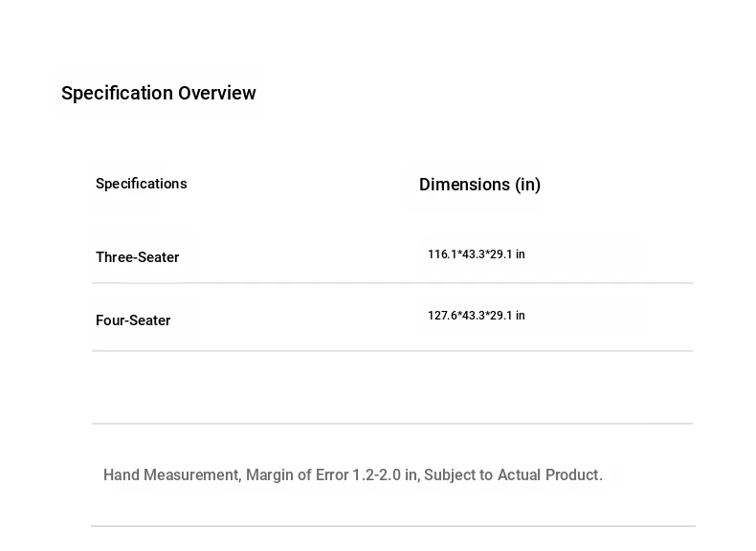The width and height of the screenshot is (756, 551).
Task: Click the words "Hand Measurement" in the note
Action: [x=170, y=475]
